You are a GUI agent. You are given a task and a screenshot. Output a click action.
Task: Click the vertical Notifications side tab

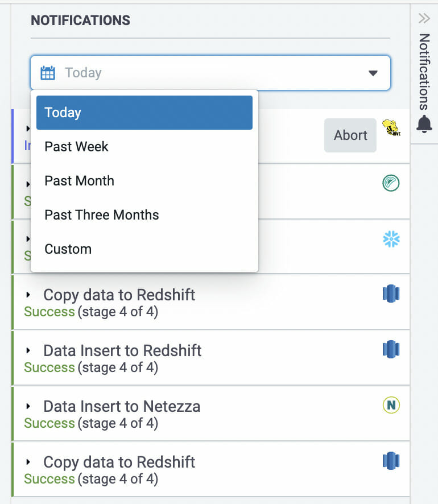point(424,71)
